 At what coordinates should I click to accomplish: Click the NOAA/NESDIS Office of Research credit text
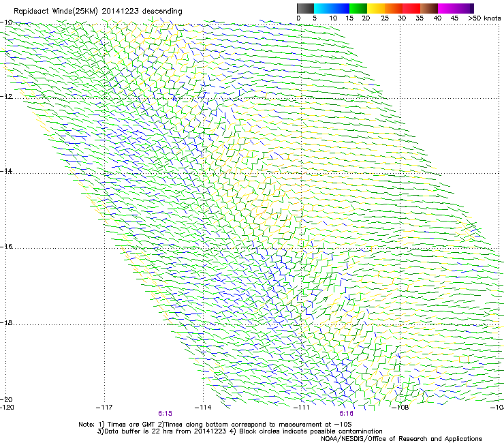401,439
